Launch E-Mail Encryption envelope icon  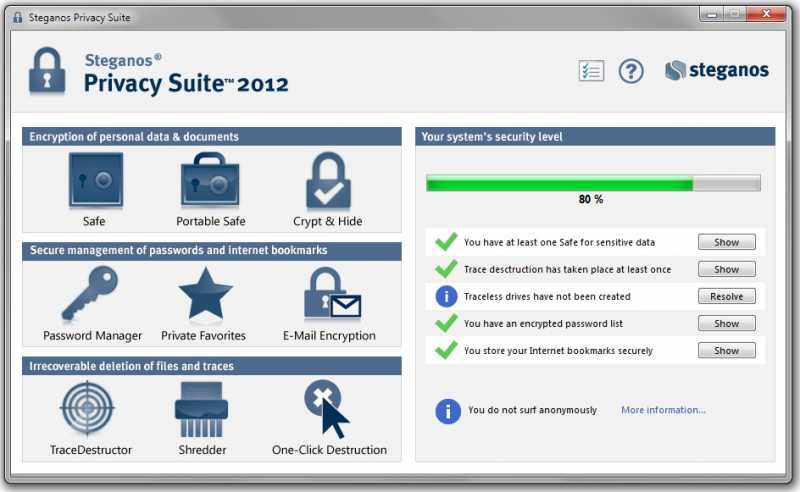[332, 294]
